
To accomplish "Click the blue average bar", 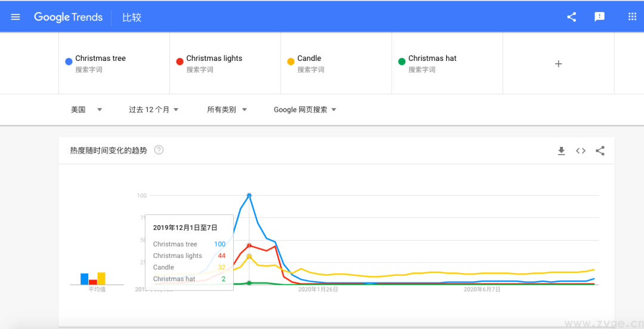I will [85, 279].
